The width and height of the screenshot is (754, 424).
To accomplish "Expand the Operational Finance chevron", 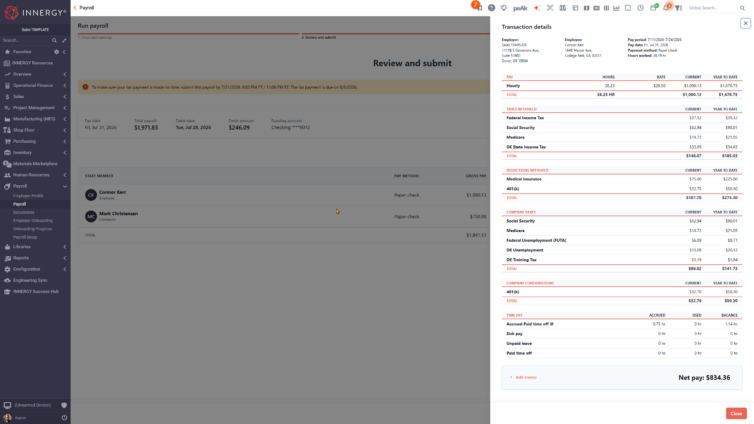I will tap(64, 85).
